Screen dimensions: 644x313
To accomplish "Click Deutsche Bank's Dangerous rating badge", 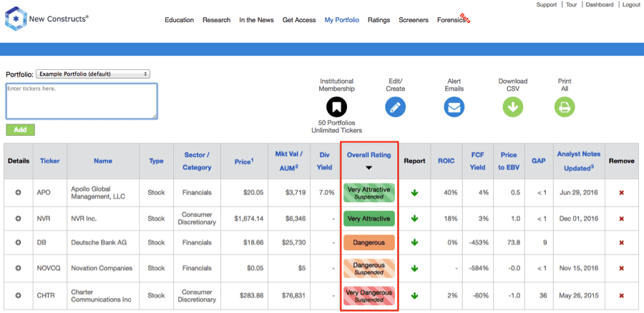I will (369, 242).
